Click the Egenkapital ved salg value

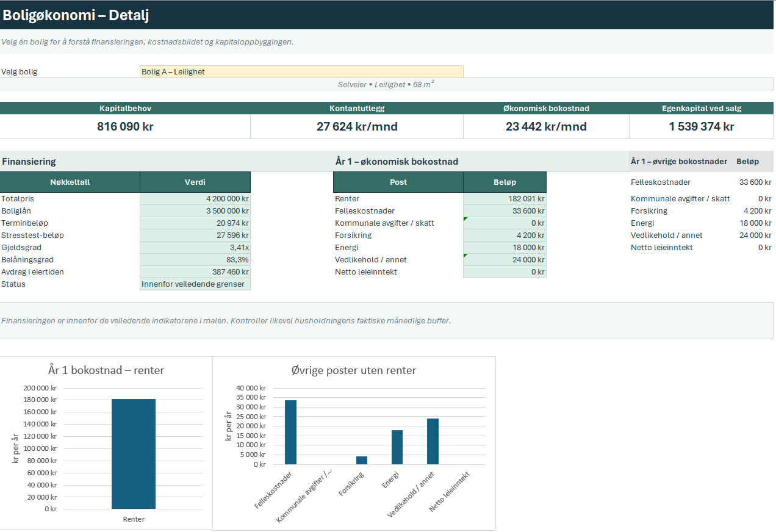(702, 127)
